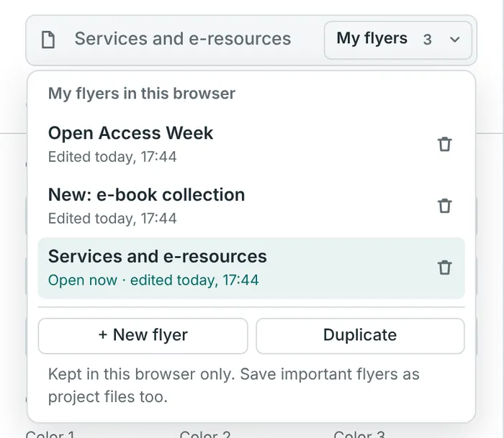Screen dimensions: 504x438
Task: Click the flyer count 3 badge
Action: coord(427,40)
